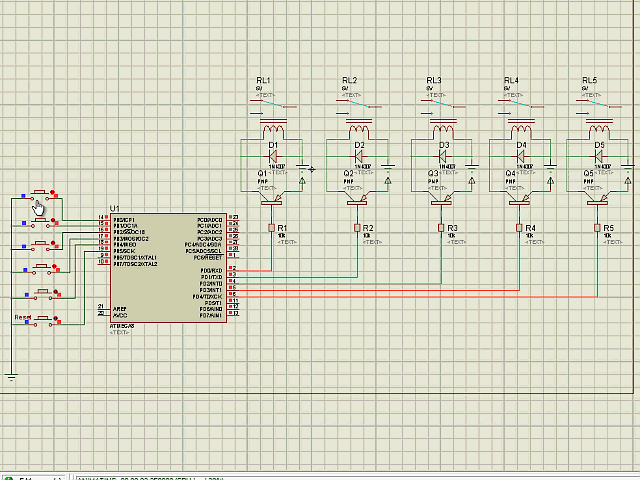Select the Q5 PNP transistor
640x480 pixels.
click(x=598, y=199)
